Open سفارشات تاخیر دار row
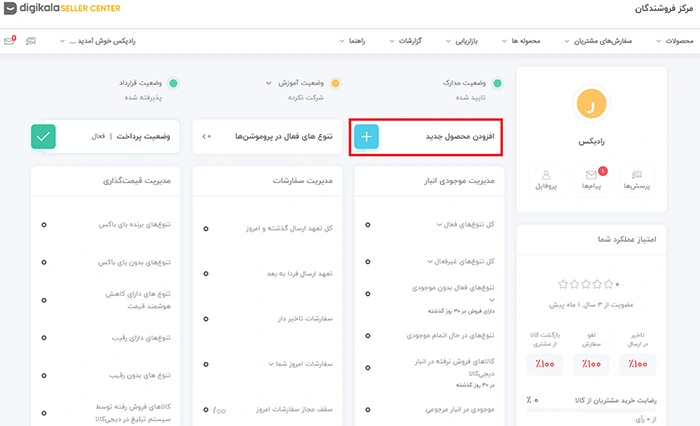Screen dimensions: 700x426 click(267, 319)
